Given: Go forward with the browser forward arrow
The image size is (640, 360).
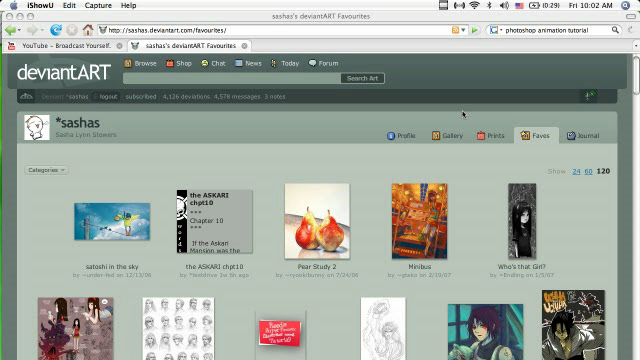Looking at the screenshot, I should pyautogui.click(x=32, y=30).
